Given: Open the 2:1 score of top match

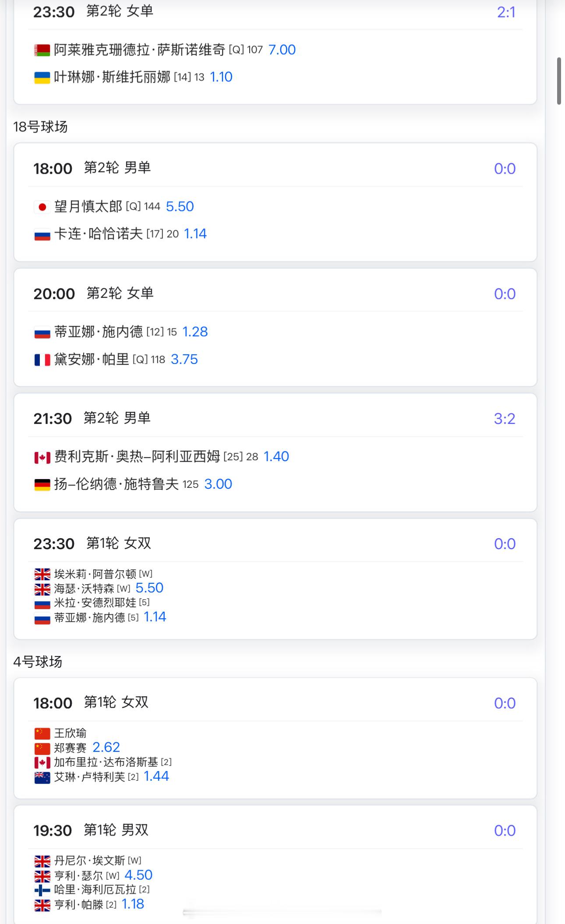Looking at the screenshot, I should [x=506, y=12].
